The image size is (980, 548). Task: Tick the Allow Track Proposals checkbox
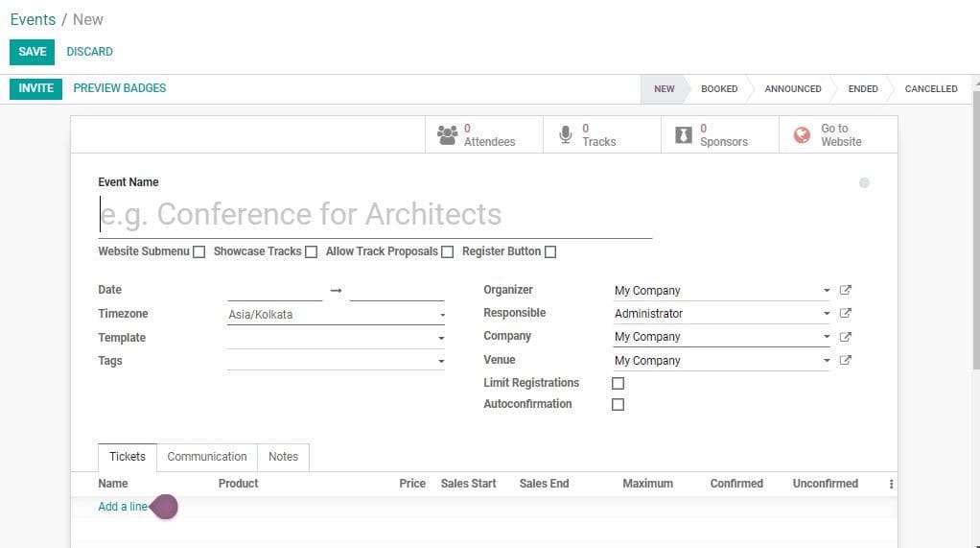(x=448, y=251)
